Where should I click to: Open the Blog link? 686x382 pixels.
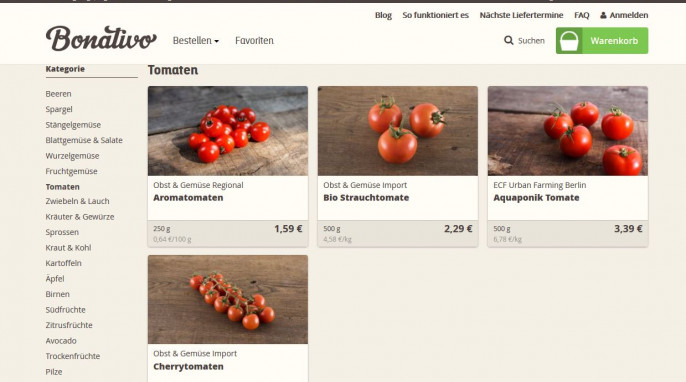pos(383,15)
